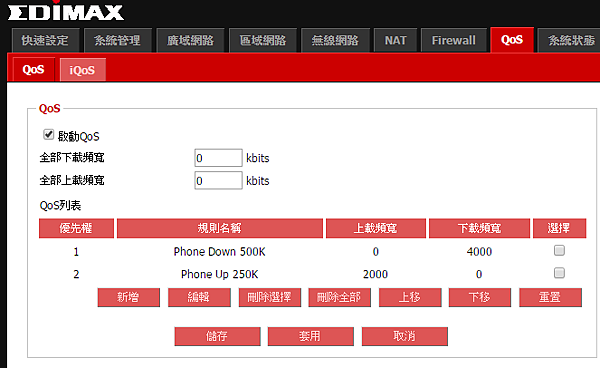Screen dimensions: 600x368
Task: Click the 4000 download bandwidth value
Action: coord(479,252)
